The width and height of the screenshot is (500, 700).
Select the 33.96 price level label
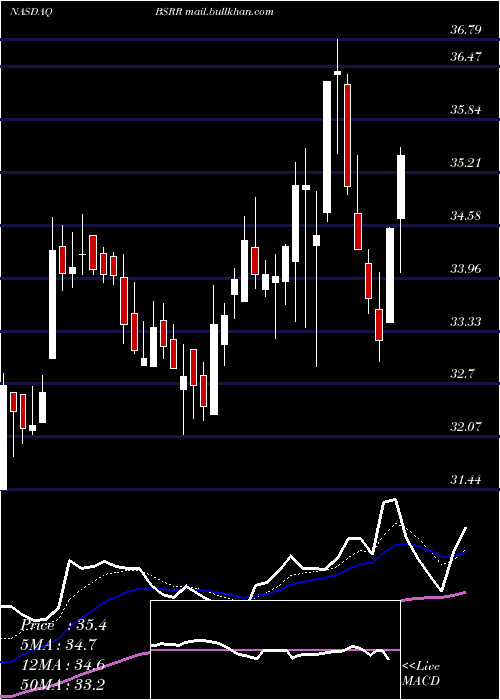tap(466, 268)
